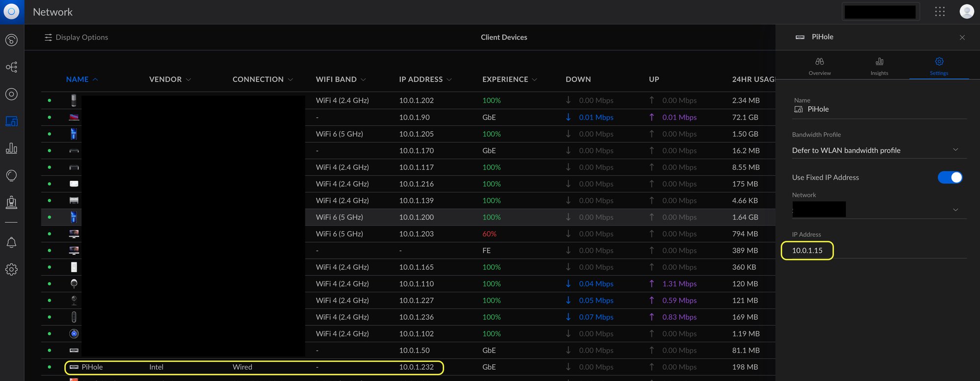This screenshot has height=381, width=980.
Task: Open the Statistics bar chart sidebar icon
Action: tap(11, 148)
